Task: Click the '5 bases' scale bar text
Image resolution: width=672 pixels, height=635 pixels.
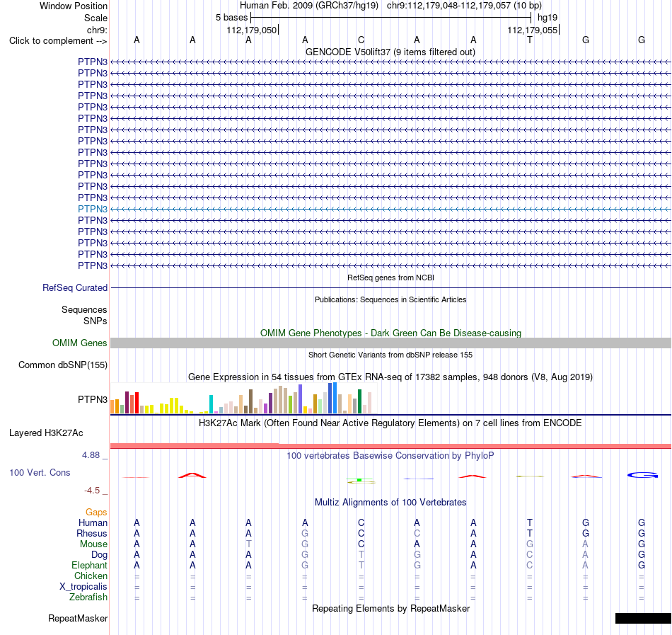Action: click(x=232, y=18)
